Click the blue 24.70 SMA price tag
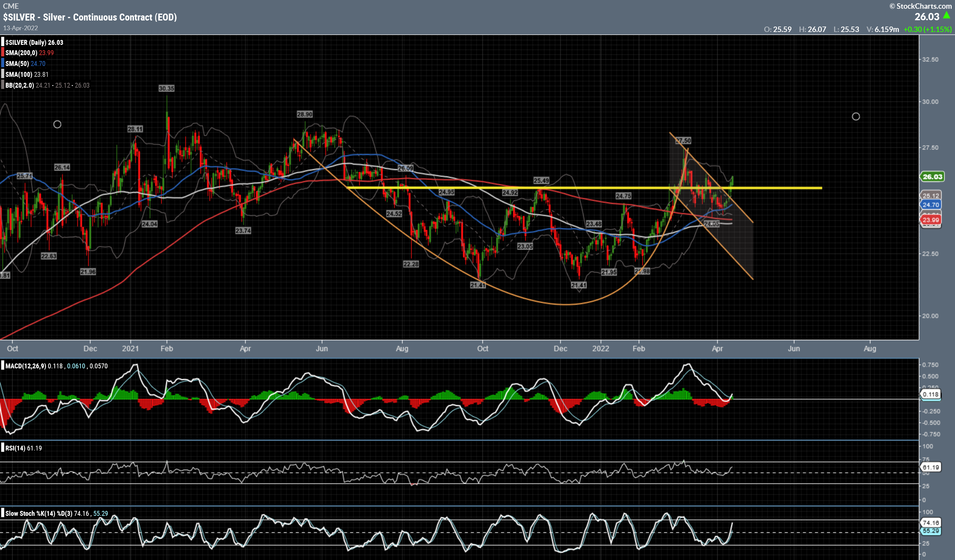 pyautogui.click(x=931, y=205)
